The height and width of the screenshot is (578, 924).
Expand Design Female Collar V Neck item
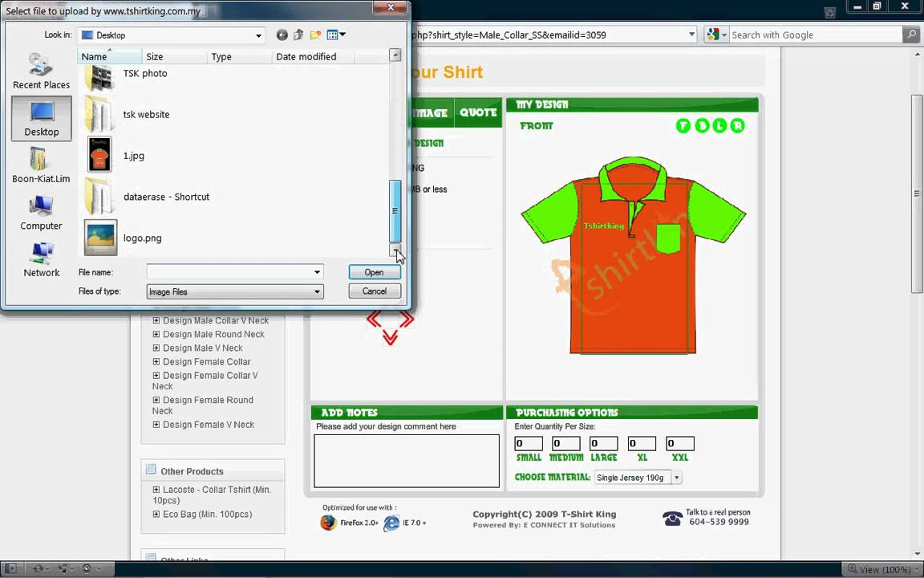156,375
